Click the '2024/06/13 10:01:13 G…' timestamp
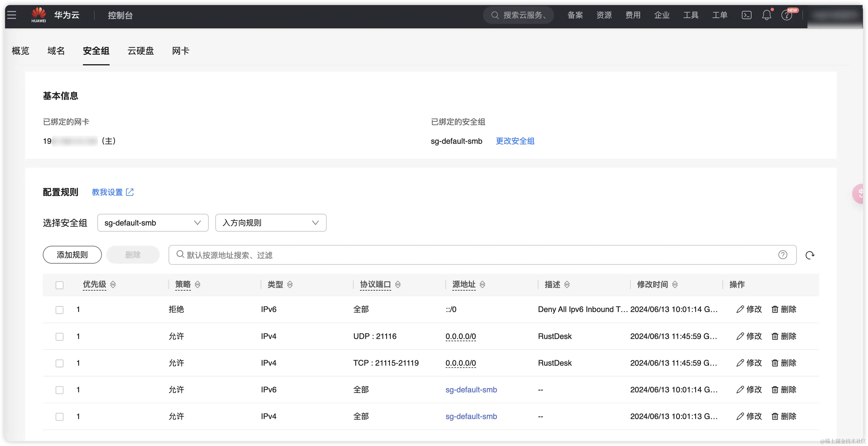Viewport: 868px width, 446px height. (x=674, y=416)
